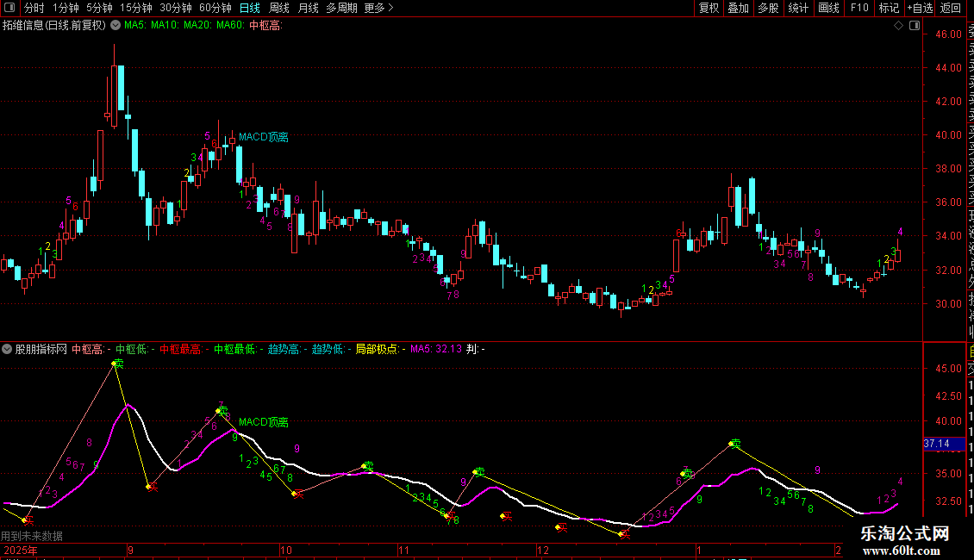The width and height of the screenshot is (974, 560).
Task: Click the 返回 back button
Action: coord(951,8)
